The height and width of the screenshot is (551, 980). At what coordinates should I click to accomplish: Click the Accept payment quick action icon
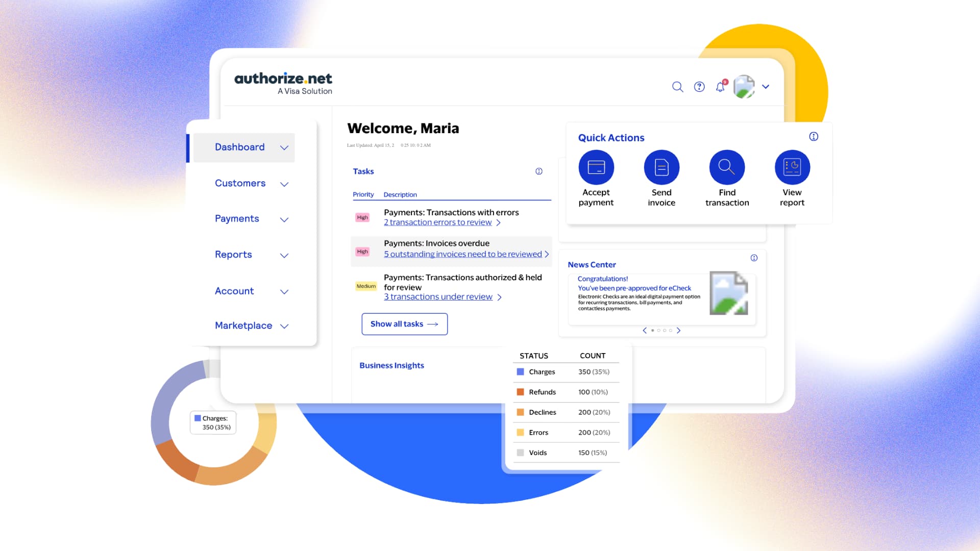596,167
